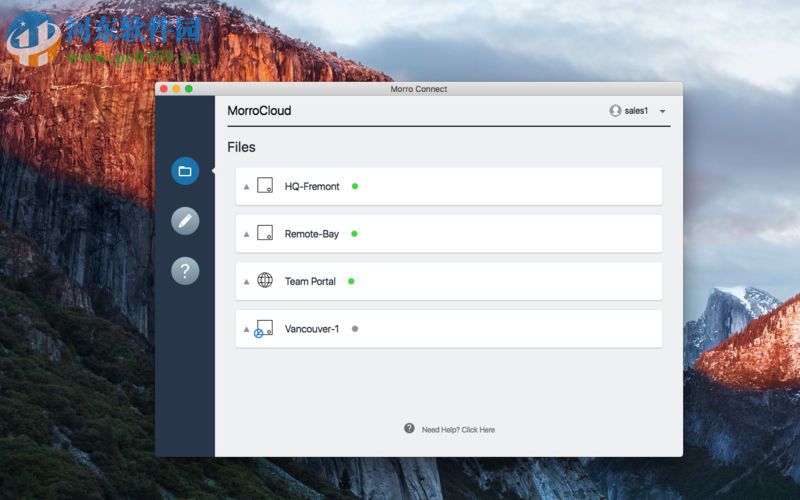Close the Morro Connect window
This screenshot has width=800, height=500.
(164, 89)
